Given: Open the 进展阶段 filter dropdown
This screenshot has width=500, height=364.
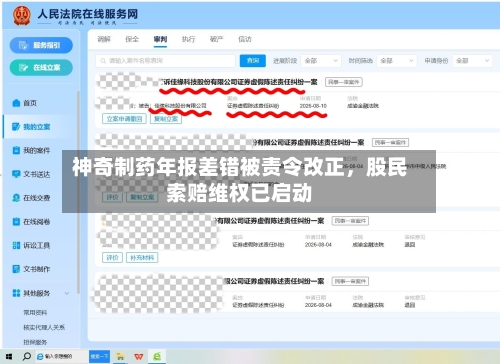Looking at the screenshot, I should (321, 61).
